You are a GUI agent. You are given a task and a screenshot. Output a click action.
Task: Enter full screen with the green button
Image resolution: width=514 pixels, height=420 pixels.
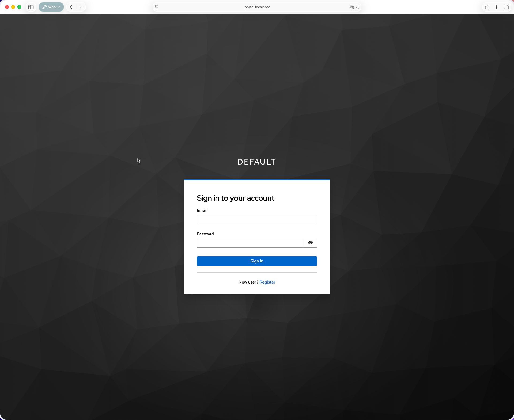click(x=19, y=7)
